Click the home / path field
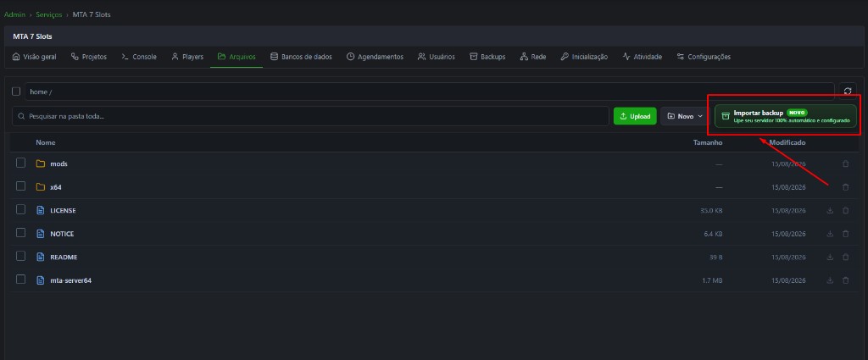The image size is (868, 360). click(430, 91)
